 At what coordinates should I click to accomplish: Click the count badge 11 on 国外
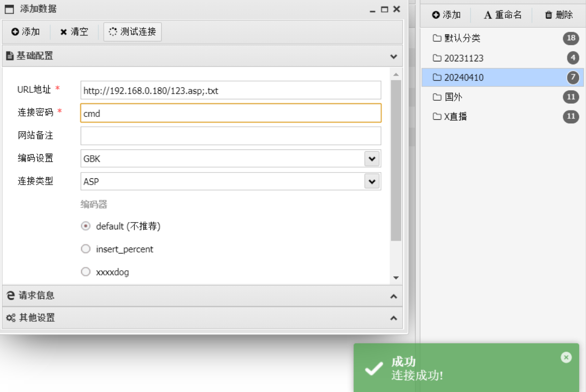tap(571, 97)
